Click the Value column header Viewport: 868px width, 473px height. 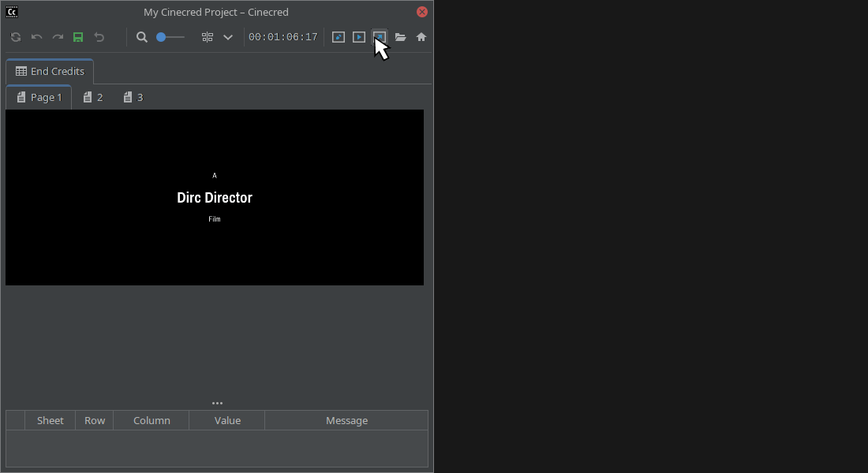227,420
